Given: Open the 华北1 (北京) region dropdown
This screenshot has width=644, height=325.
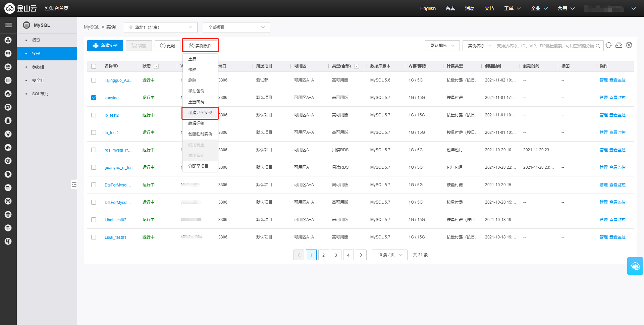Looking at the screenshot, I should [x=160, y=28].
